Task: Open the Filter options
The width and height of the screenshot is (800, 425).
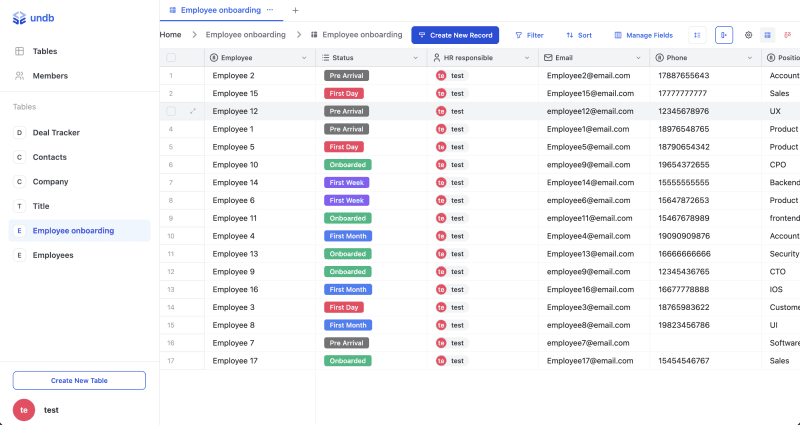Action: tap(529, 35)
